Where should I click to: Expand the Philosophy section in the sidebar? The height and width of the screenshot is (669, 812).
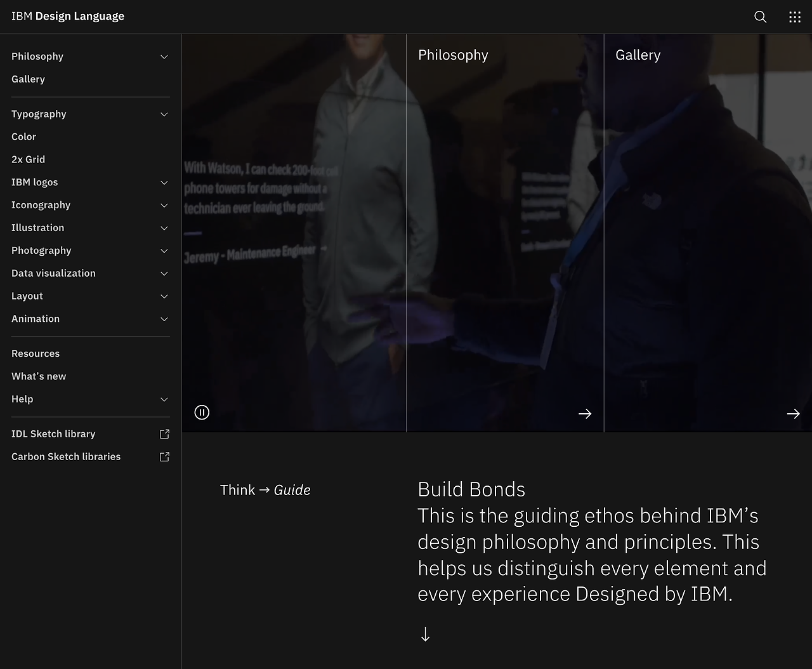pos(164,56)
